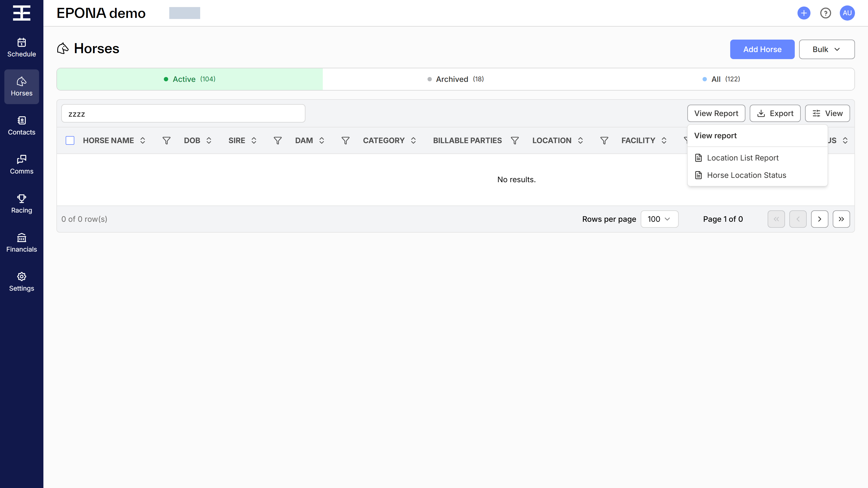The width and height of the screenshot is (868, 488).
Task: Click the EPONA logo icon
Action: [x=22, y=13]
